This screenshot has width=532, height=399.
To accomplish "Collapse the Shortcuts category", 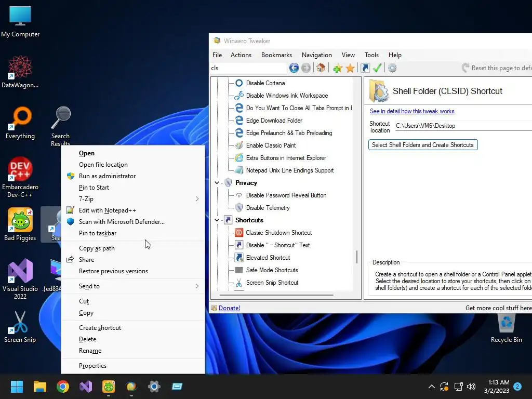I will tap(217, 220).
